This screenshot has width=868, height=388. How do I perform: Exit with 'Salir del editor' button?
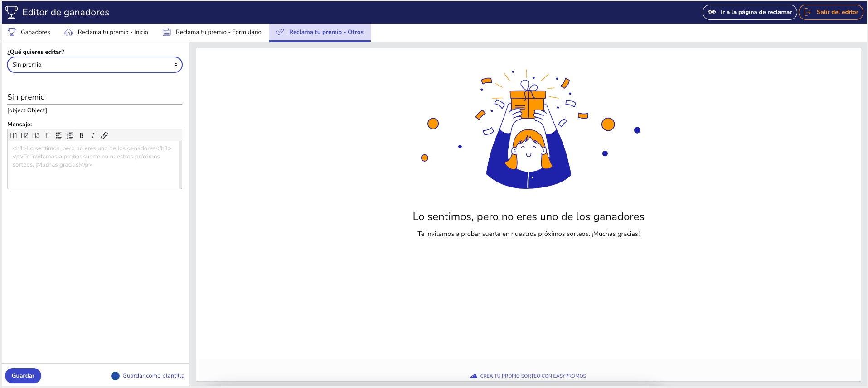pos(831,12)
